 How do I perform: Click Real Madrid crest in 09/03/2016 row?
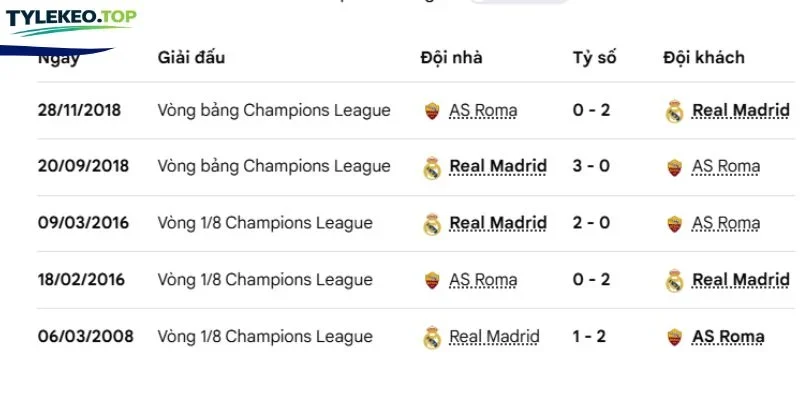432,224
